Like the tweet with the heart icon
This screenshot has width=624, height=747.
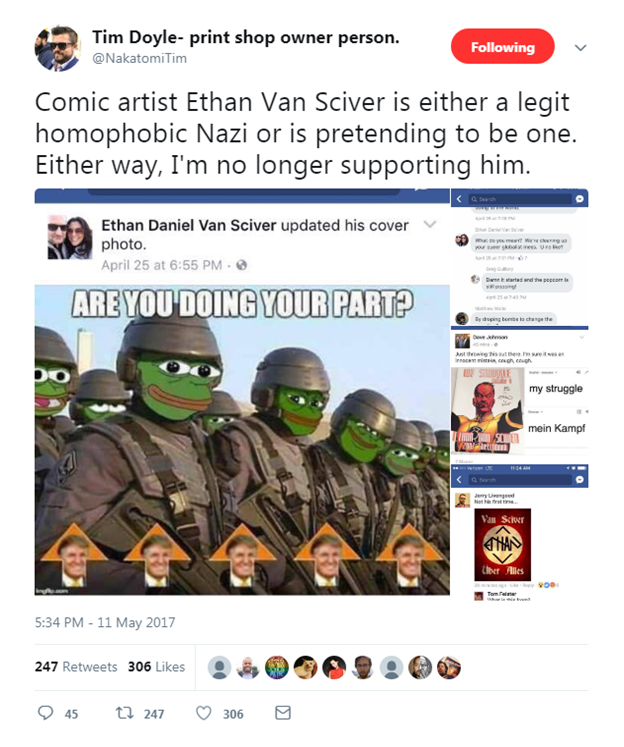[x=203, y=713]
